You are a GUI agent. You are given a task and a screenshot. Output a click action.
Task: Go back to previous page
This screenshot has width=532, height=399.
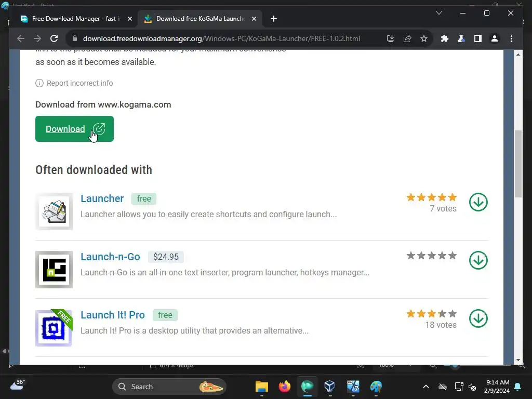[x=21, y=38]
